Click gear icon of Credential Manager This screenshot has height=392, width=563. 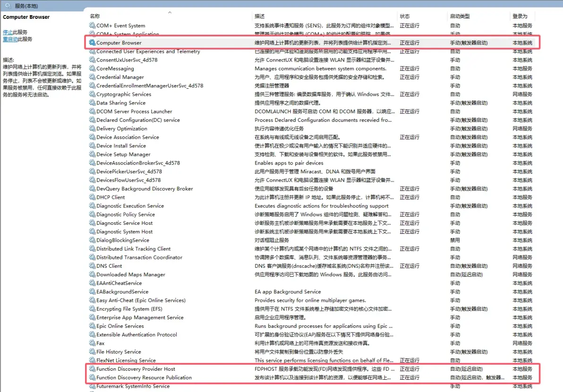pyautogui.click(x=92, y=77)
